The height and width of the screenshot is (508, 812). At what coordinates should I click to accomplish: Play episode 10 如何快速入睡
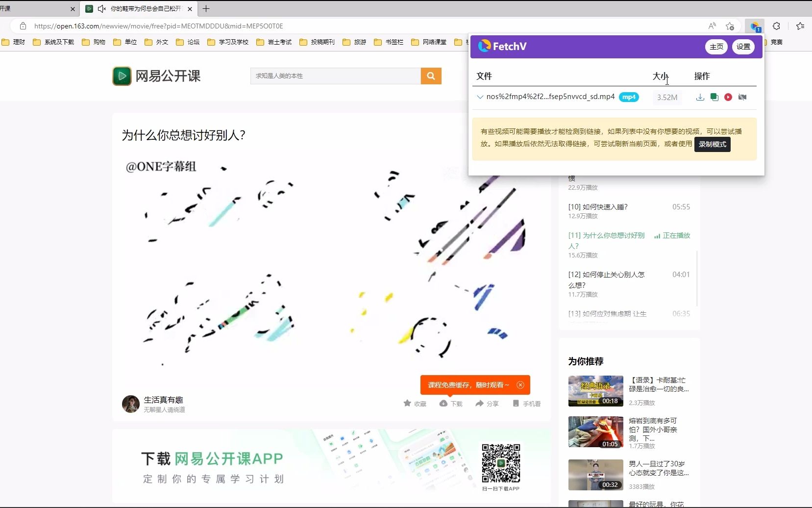tap(629, 211)
